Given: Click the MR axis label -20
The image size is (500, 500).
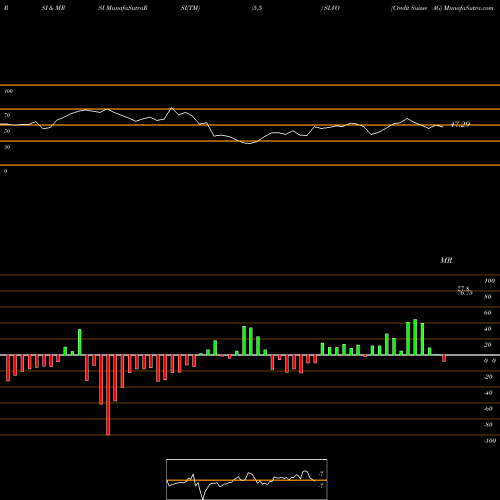Looking at the screenshot, I should [488, 377].
